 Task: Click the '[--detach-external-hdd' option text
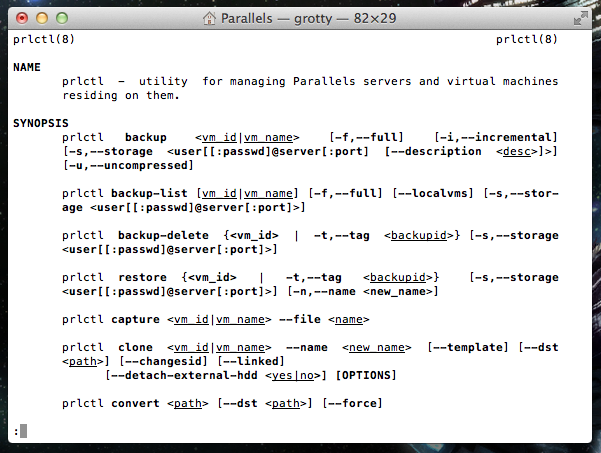pyautogui.click(x=181, y=376)
